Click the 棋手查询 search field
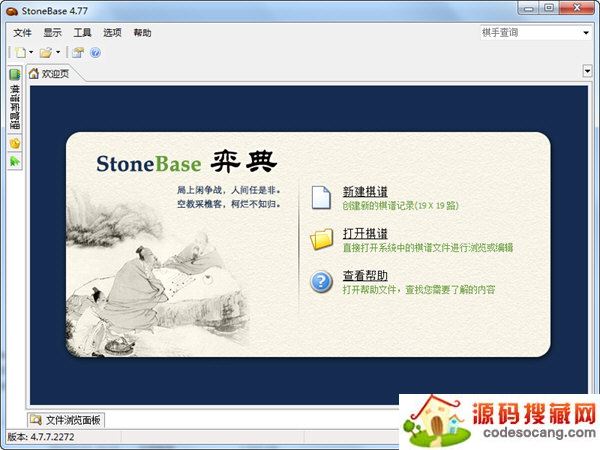Image resolution: width=600 pixels, height=450 pixels. tap(530, 33)
